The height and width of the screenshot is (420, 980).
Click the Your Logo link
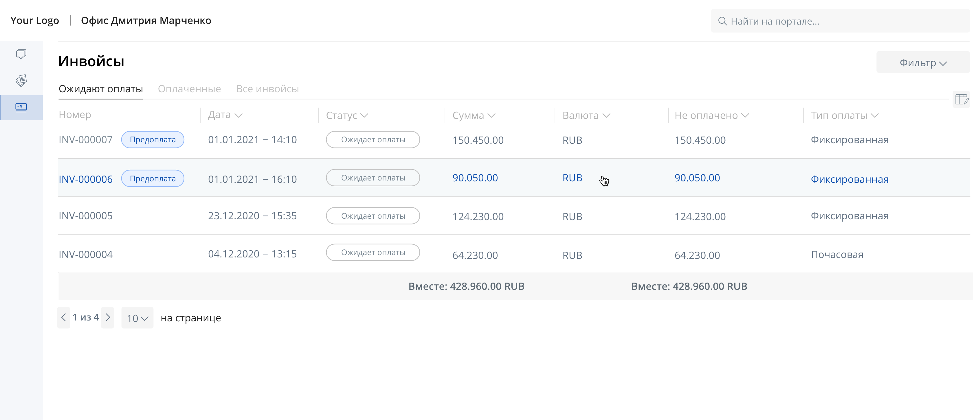pos(35,21)
